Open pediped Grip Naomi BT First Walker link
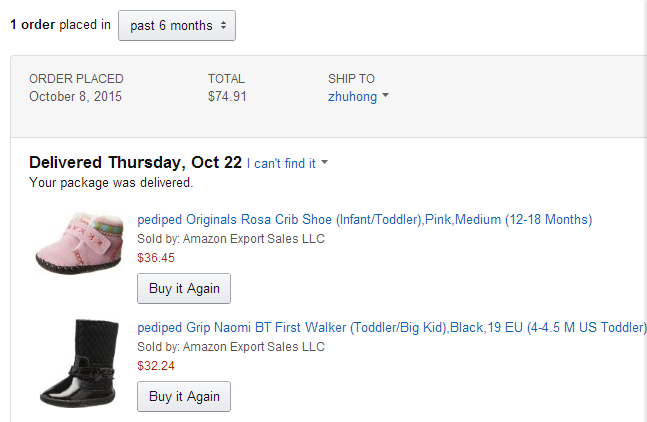The image size is (647, 422). coord(392,328)
